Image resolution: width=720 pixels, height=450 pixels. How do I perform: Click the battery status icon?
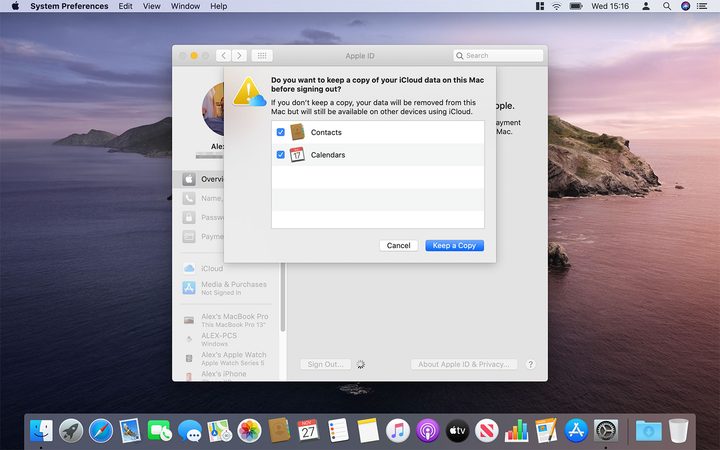click(576, 6)
